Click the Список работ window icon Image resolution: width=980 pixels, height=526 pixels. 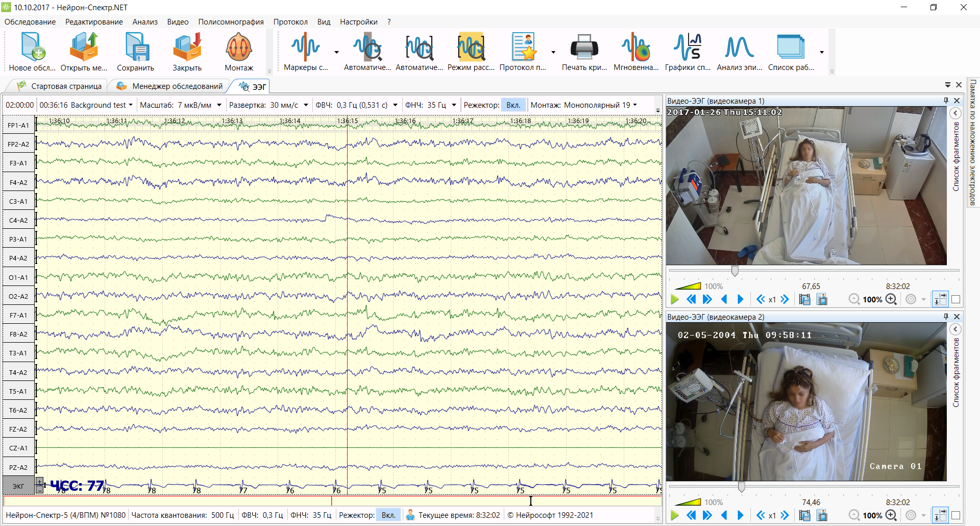click(x=791, y=52)
